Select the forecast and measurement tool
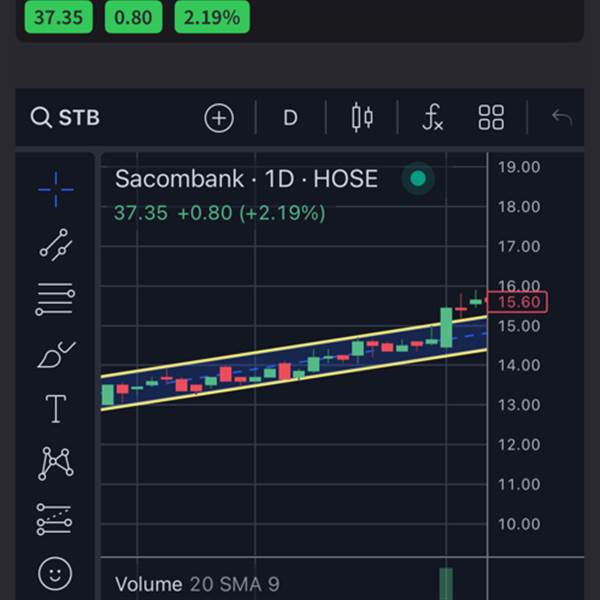This screenshot has height=600, width=600. [54, 519]
